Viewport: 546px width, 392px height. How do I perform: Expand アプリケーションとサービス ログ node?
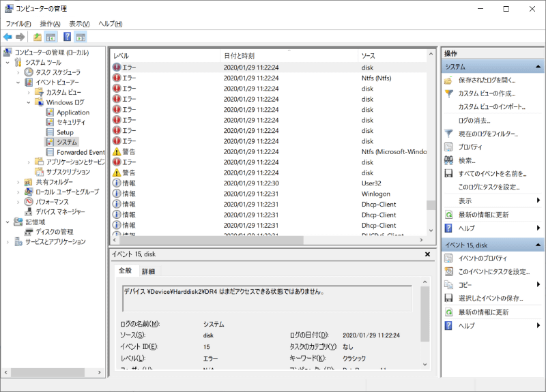tap(29, 162)
